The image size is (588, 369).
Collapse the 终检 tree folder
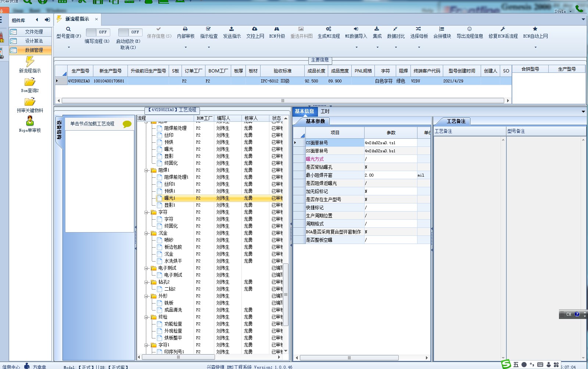tap(146, 317)
